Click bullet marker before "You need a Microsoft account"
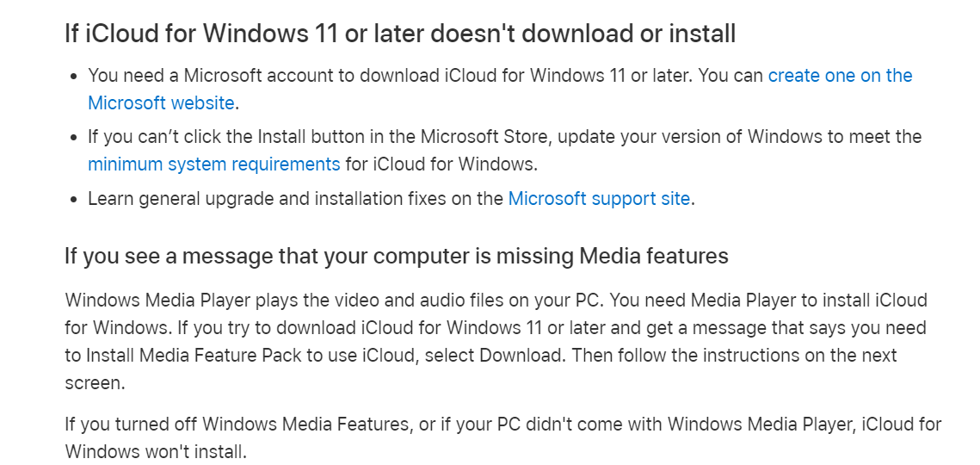This screenshot has width=980, height=465. (74, 77)
